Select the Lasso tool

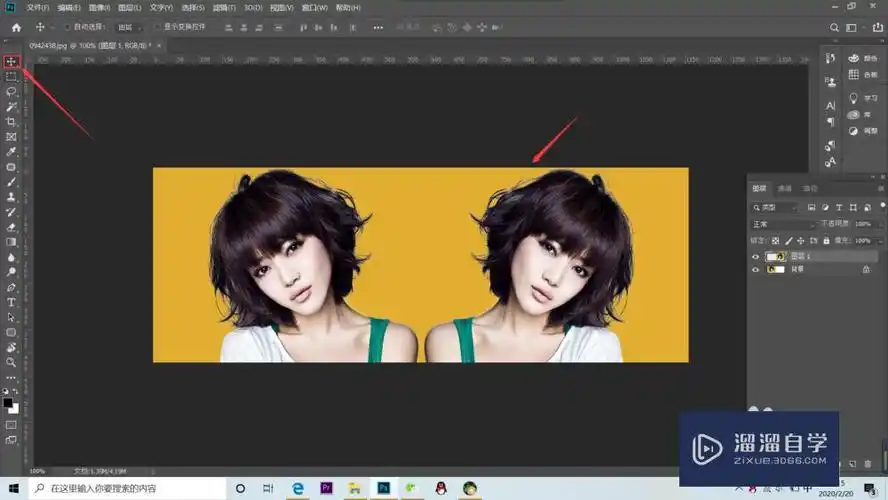pos(11,92)
